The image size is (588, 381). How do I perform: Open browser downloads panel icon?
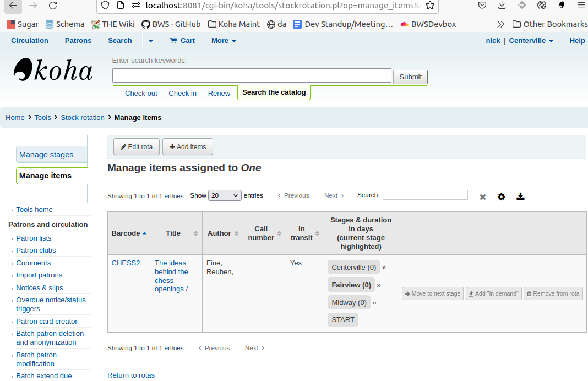coord(502,6)
